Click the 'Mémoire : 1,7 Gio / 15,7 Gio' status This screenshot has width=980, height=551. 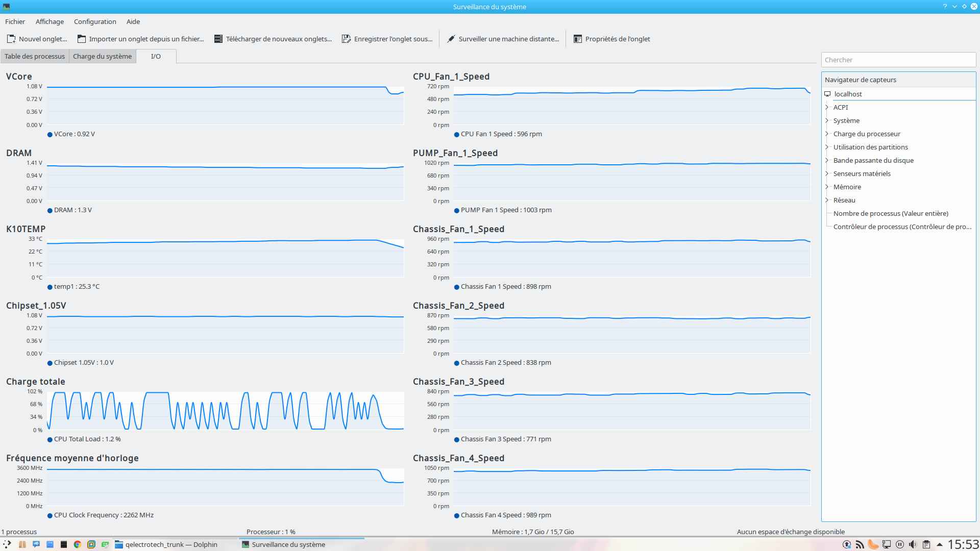coord(533,532)
